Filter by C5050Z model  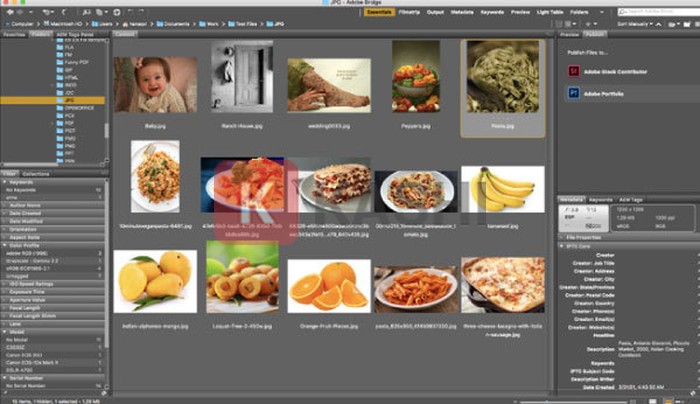tap(53, 347)
